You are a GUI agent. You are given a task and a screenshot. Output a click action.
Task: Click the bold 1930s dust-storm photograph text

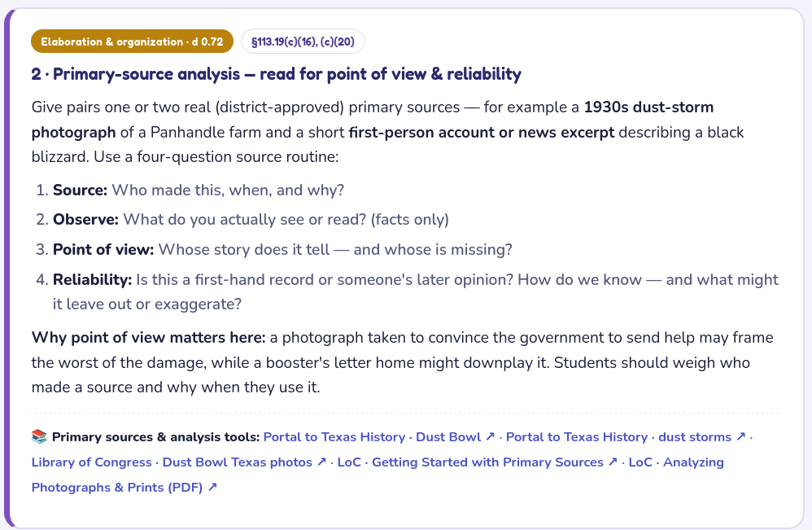pyautogui.click(x=373, y=120)
